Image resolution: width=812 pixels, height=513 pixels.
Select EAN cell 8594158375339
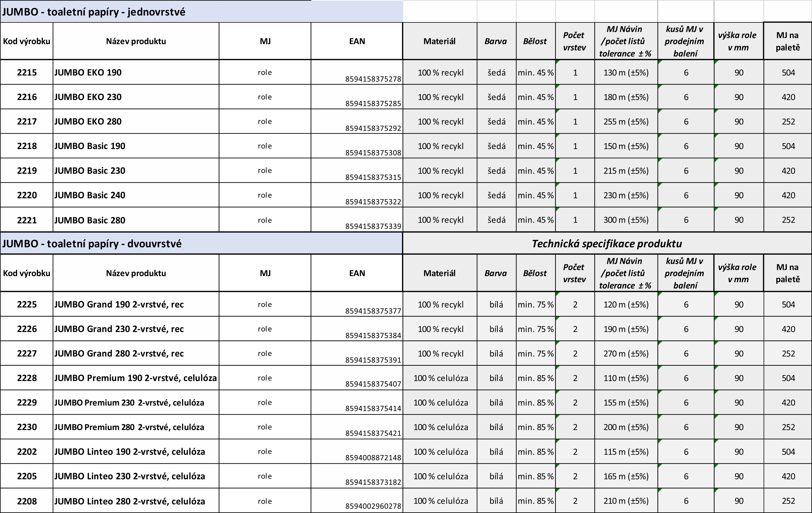(x=357, y=220)
